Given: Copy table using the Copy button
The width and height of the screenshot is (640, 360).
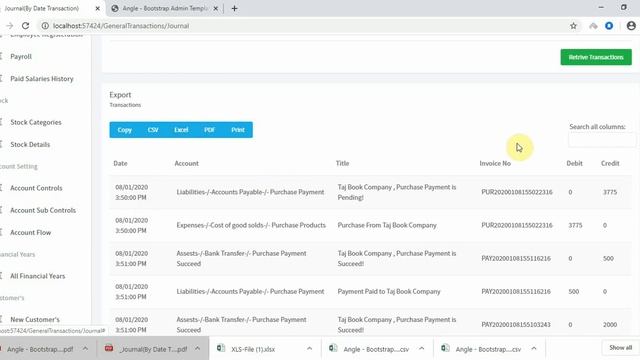Looking at the screenshot, I should 124,130.
